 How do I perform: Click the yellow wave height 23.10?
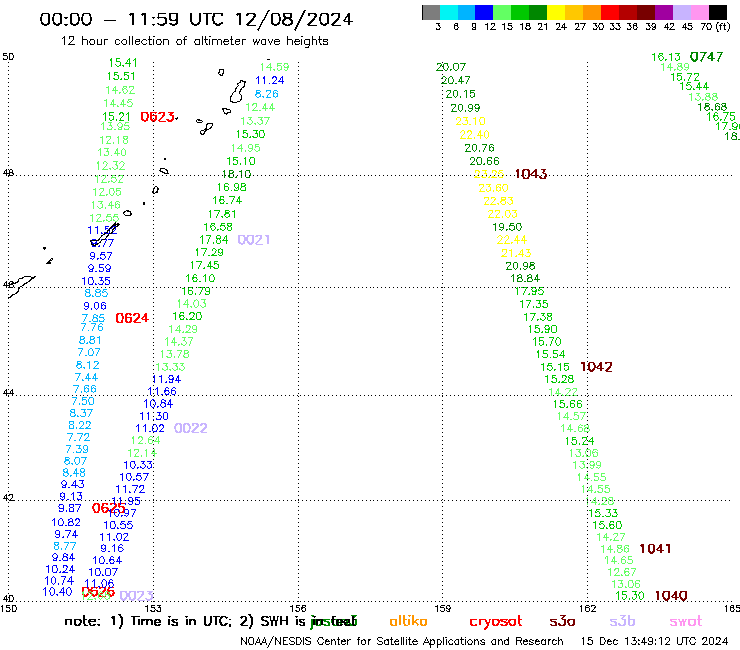470,121
